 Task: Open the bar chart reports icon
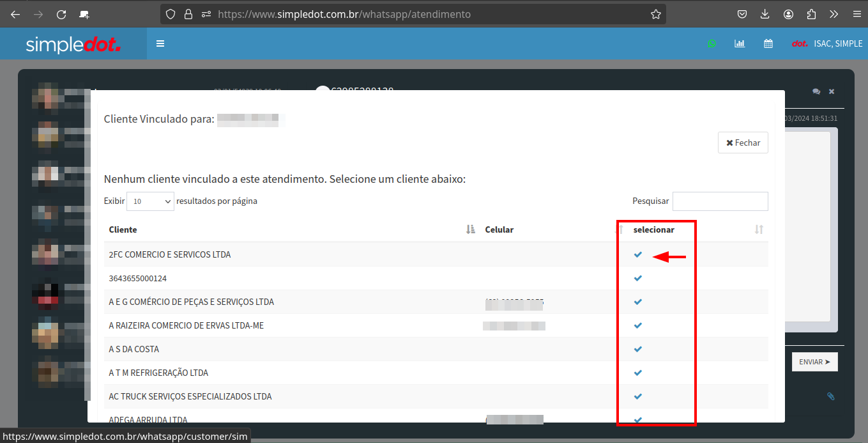coord(740,44)
